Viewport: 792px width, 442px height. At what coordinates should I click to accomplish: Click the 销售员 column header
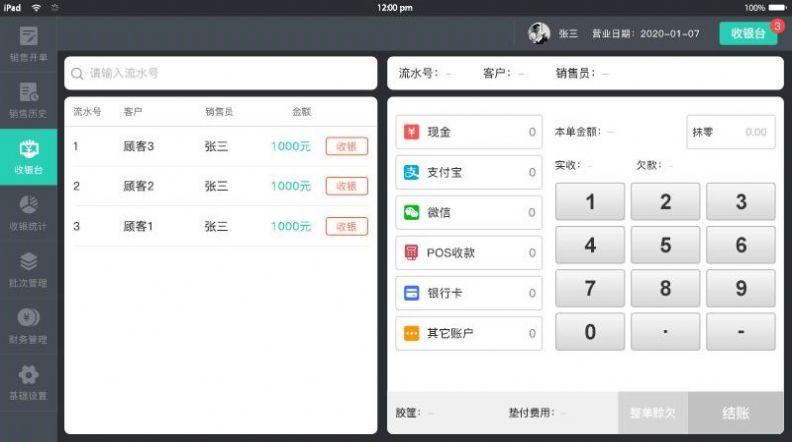219,112
